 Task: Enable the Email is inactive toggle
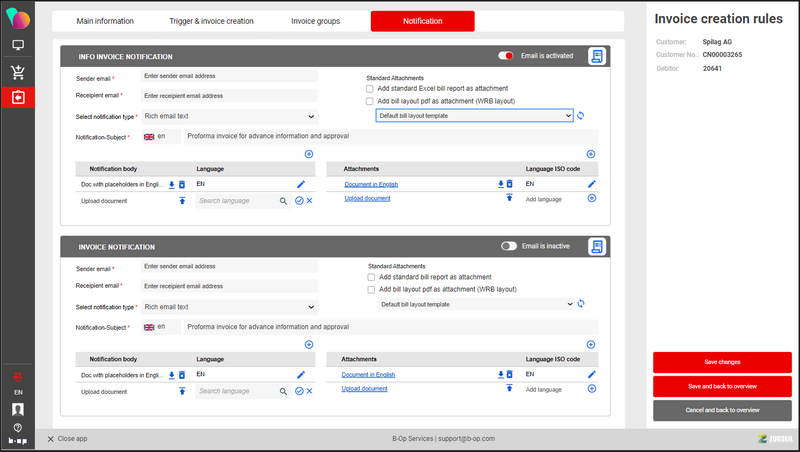point(509,246)
